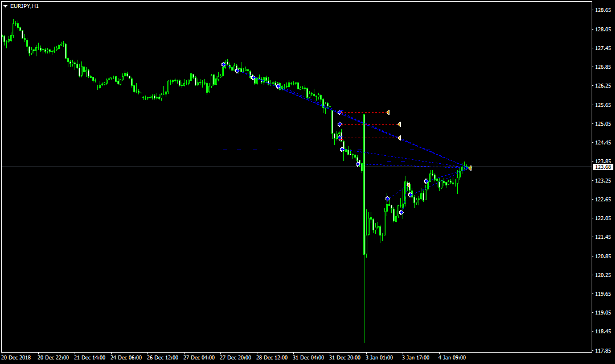Image resolution: width=615 pixels, height=364 pixels.
Task: Click the 124.45 price scale label
Action: coord(603,143)
